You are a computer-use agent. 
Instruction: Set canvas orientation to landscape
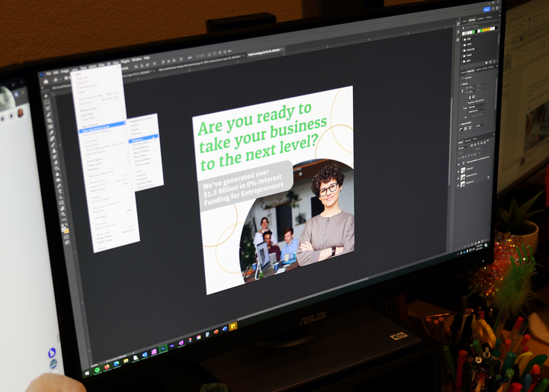[x=474, y=97]
